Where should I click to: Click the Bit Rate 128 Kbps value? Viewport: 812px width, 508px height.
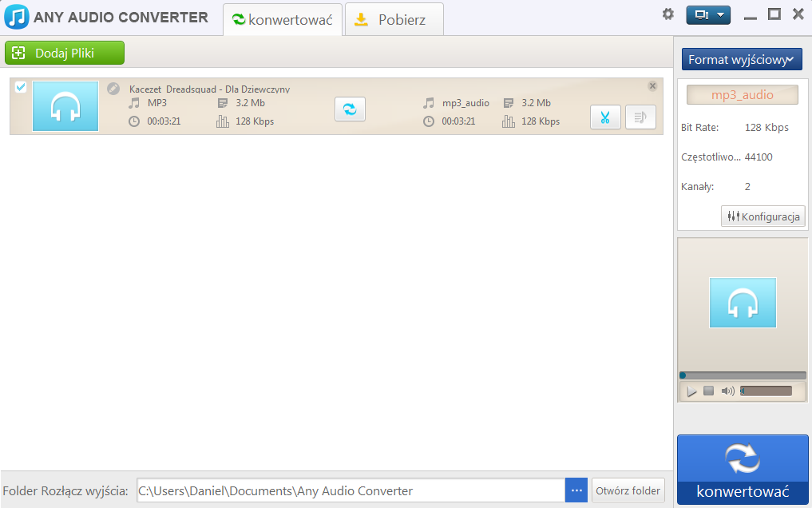766,127
